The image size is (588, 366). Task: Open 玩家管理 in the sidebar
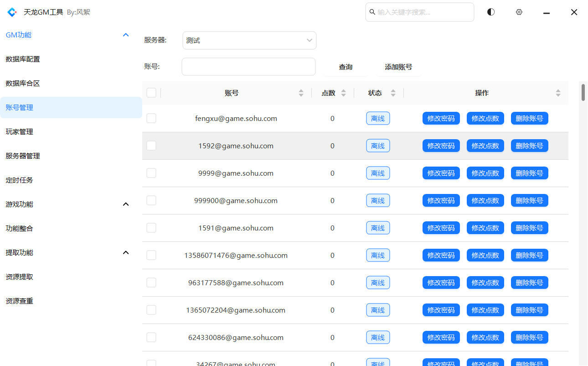click(20, 132)
